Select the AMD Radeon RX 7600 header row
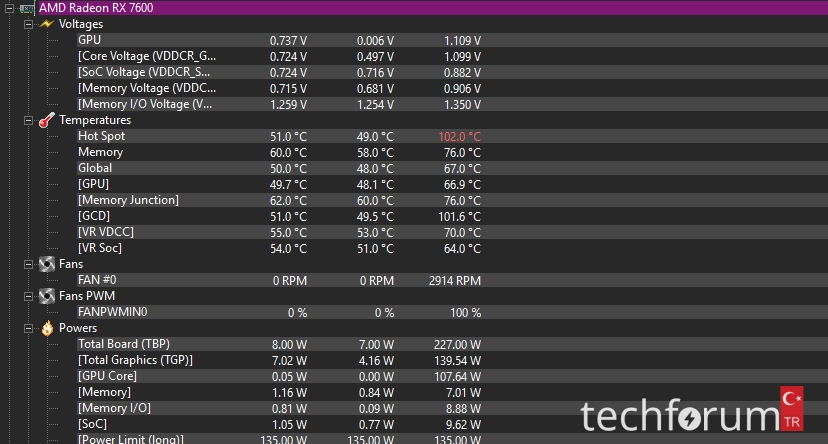828x444 pixels. pos(432,8)
